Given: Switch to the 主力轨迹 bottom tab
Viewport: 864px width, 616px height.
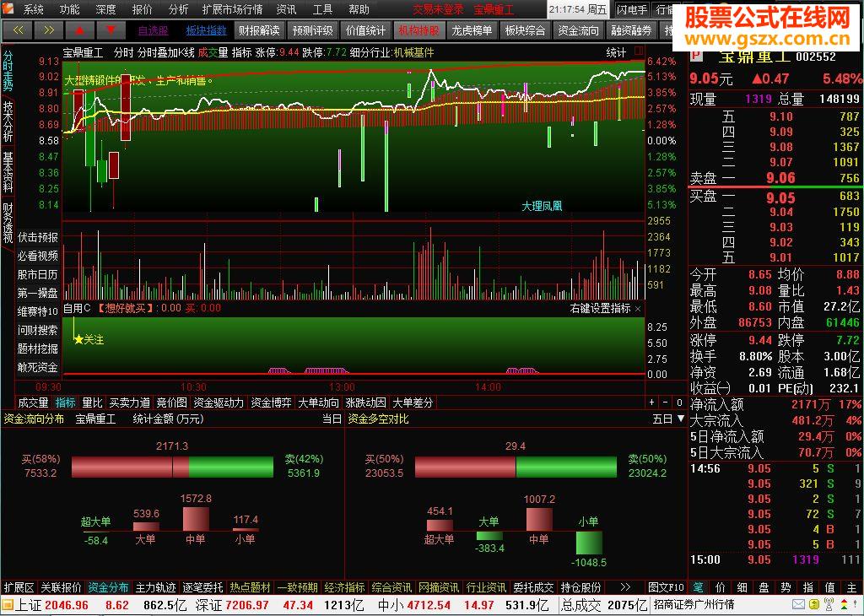Looking at the screenshot, I should (156, 587).
